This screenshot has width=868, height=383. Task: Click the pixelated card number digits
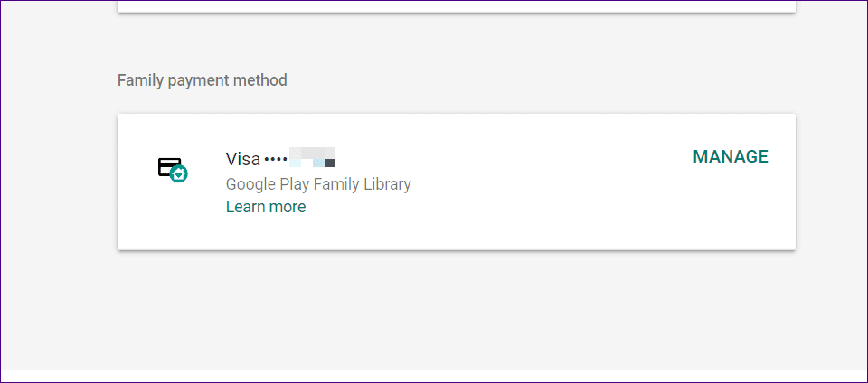(311, 158)
